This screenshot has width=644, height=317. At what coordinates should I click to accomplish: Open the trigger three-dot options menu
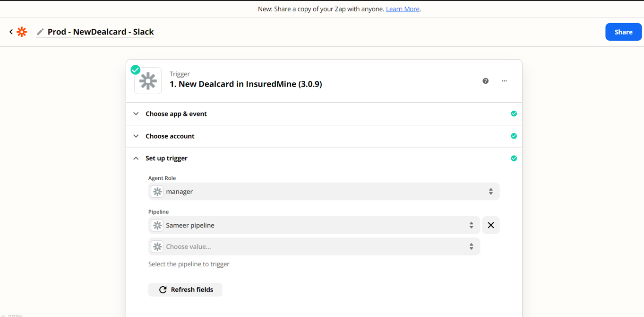[504, 81]
